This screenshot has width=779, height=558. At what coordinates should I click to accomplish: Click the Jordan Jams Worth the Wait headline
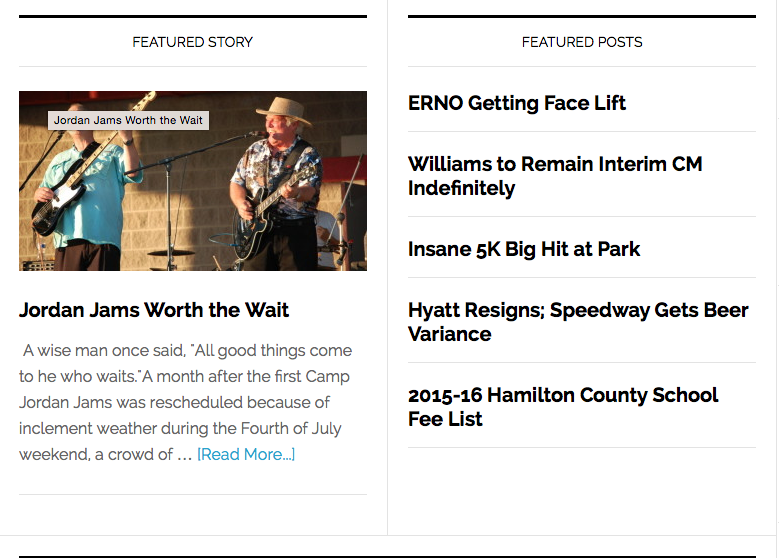click(x=154, y=310)
